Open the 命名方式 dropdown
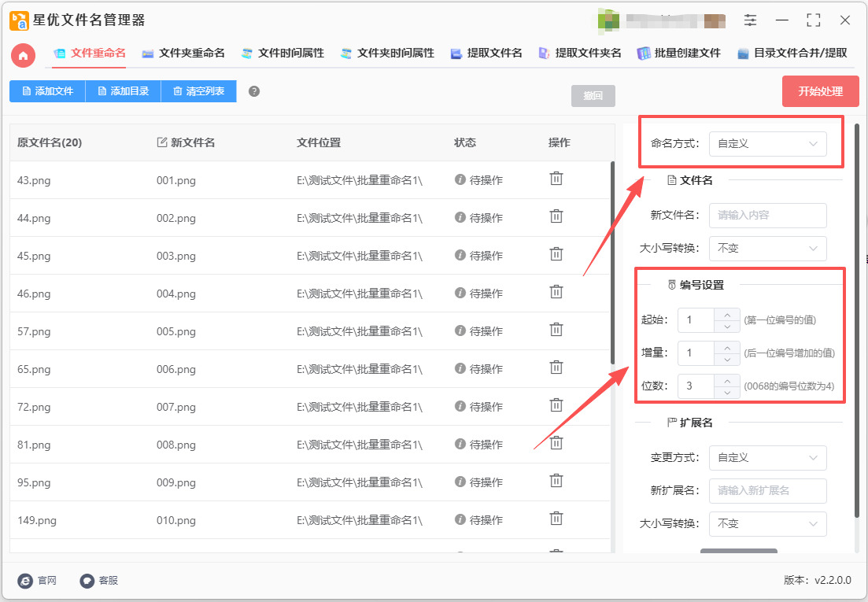 767,144
